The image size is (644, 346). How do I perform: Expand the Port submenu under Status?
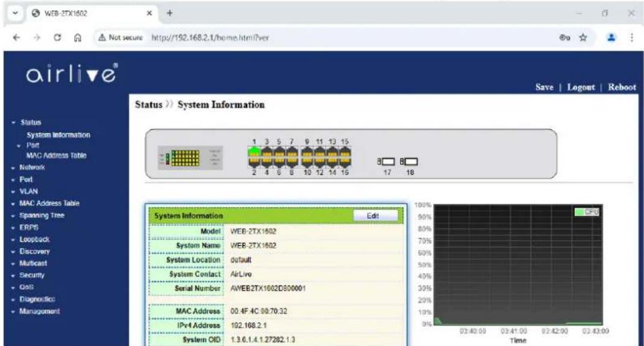point(33,146)
